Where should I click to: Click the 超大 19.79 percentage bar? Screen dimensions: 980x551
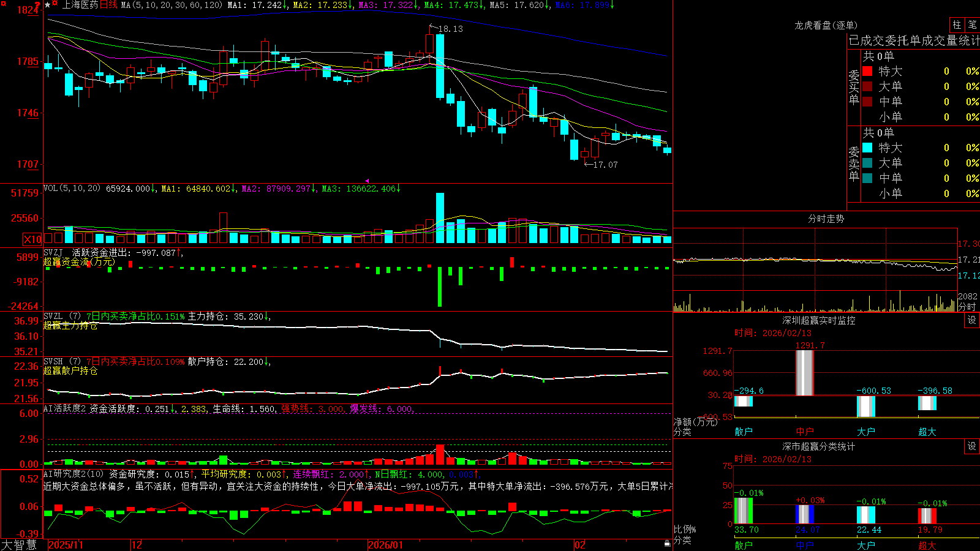point(927,516)
